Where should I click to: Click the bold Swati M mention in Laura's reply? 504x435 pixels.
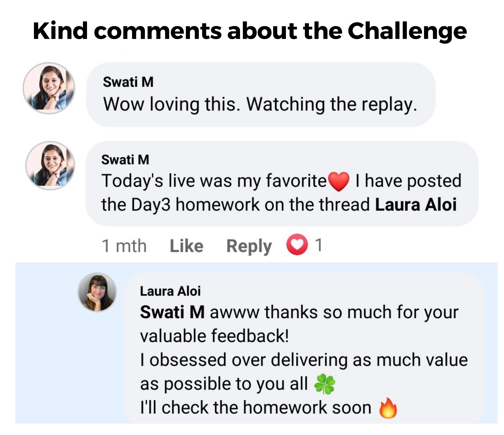[172, 312]
